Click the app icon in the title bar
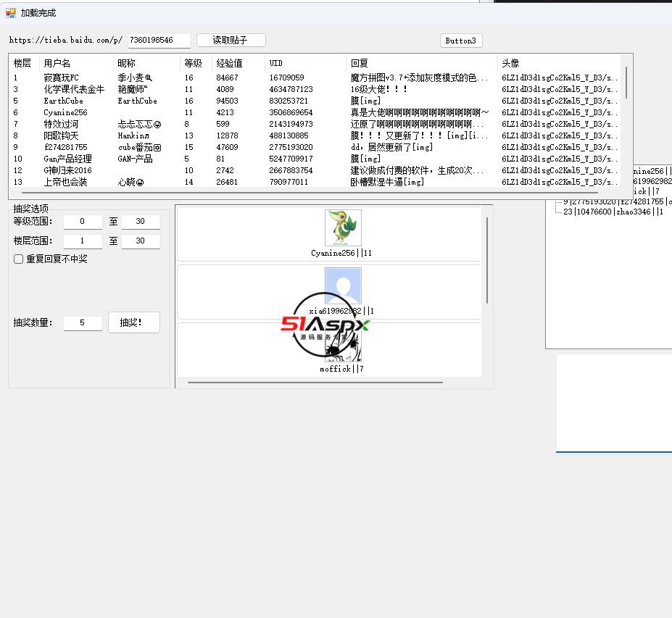Viewport: 672px width, 618px height. click(11, 13)
